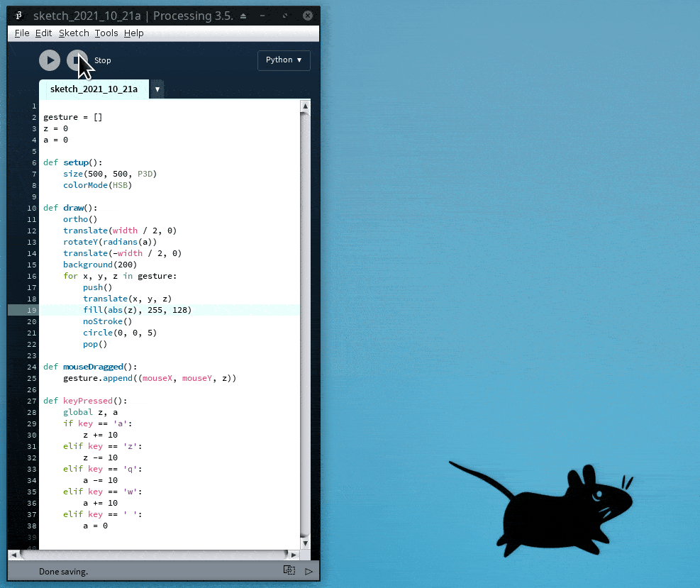Select the sketch_2021_10_21a tab
Screen dimensions: 700x588
(94, 89)
